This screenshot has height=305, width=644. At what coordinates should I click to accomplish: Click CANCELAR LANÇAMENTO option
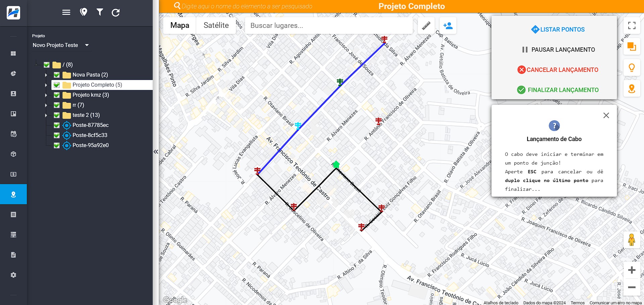tap(558, 70)
